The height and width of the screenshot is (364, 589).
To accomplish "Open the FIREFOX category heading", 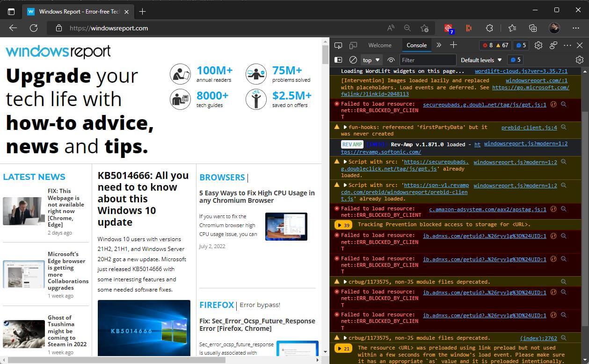I will [217, 305].
